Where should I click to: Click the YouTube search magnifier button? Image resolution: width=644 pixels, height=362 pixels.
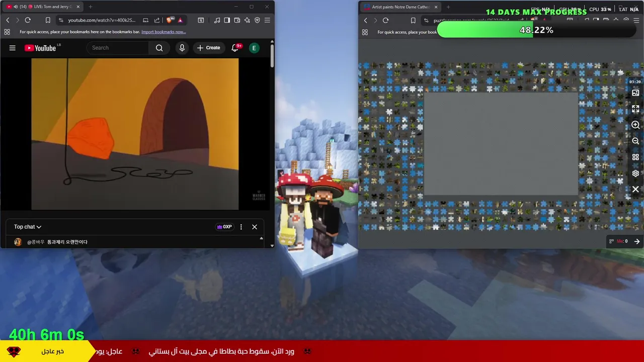(x=159, y=48)
